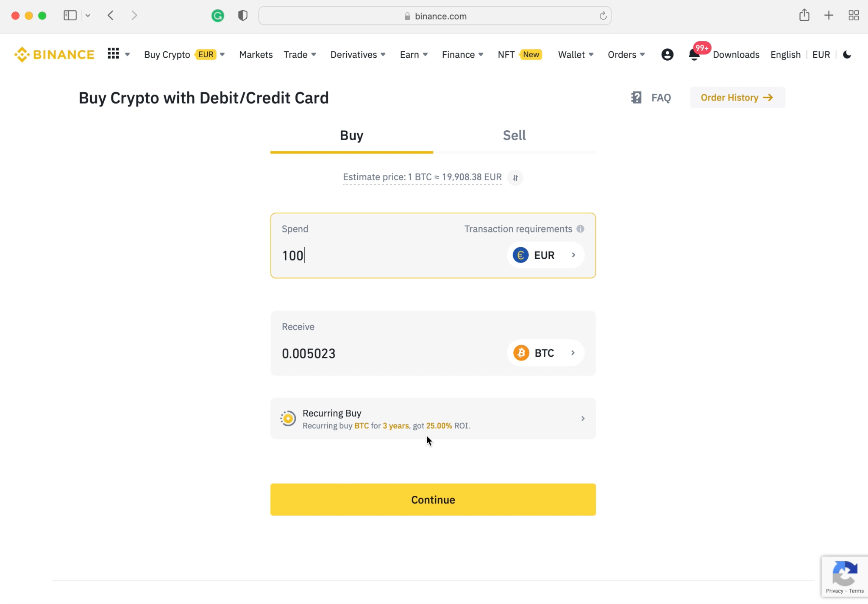868x604 pixels.
Task: Open the notifications bell icon
Action: [694, 55]
